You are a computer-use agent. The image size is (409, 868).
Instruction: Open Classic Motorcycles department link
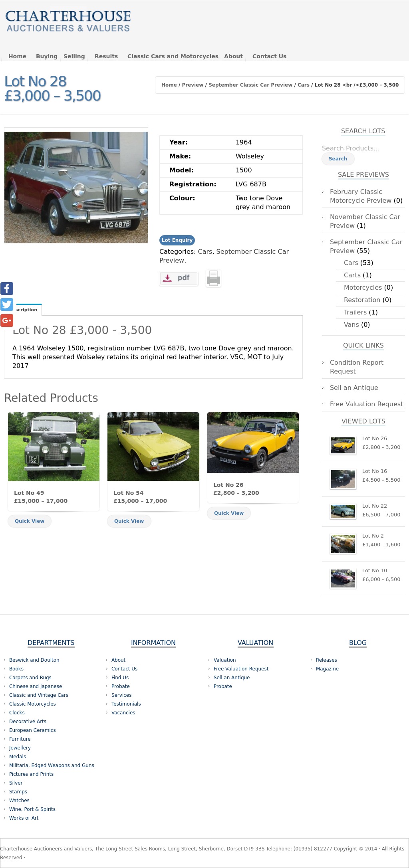32,704
